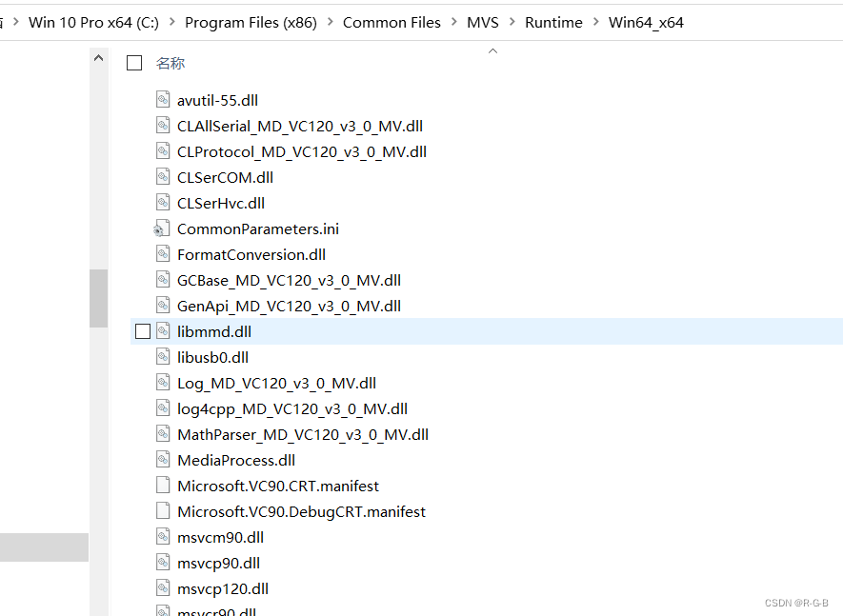Viewport: 843px width, 616px height.
Task: Select the CLSerCOM.dll file name
Action: (225, 177)
